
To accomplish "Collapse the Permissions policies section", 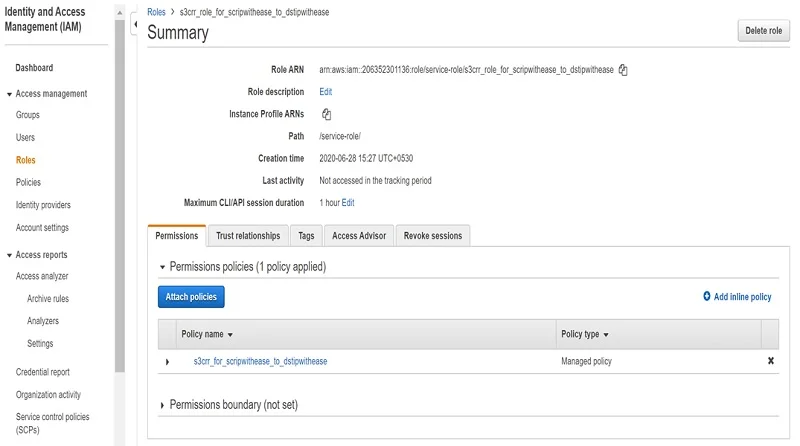I will [x=163, y=268].
